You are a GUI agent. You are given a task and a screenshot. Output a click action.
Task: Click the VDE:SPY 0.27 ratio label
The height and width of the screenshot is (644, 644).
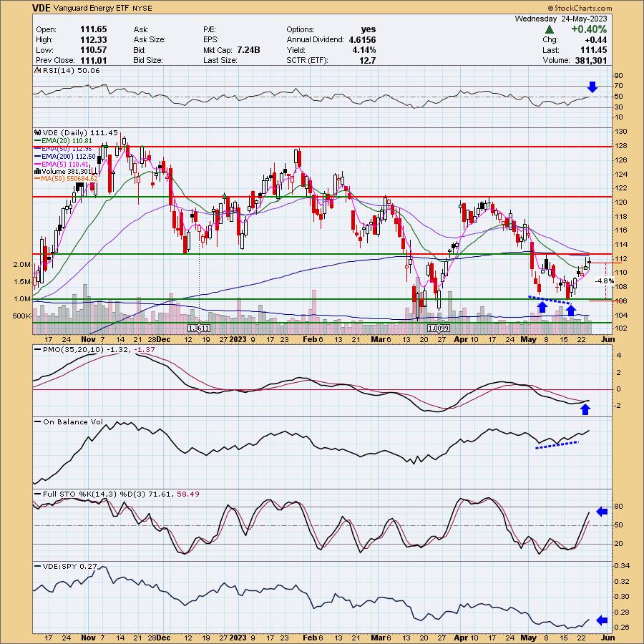click(x=66, y=567)
